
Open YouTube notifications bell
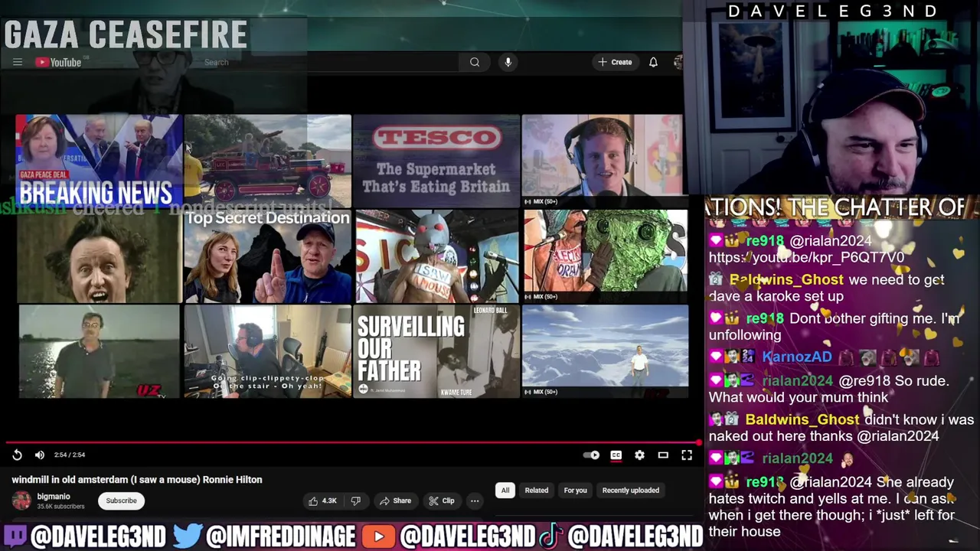[x=653, y=62]
